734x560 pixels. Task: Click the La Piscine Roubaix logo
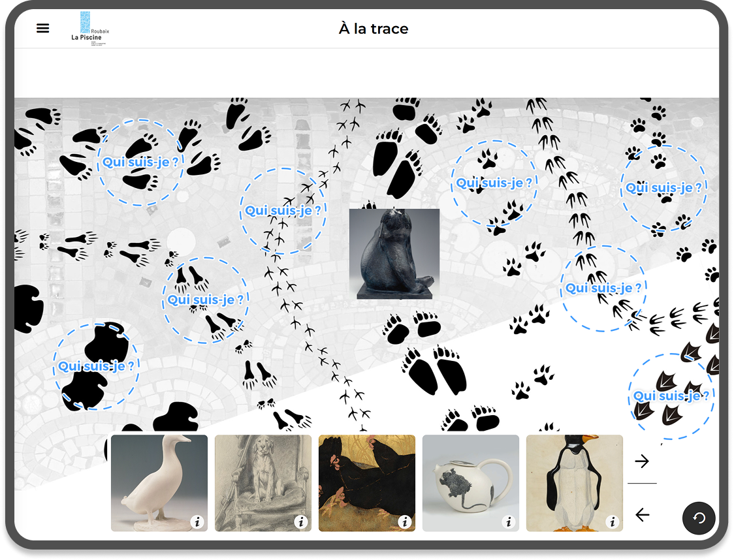90,28
